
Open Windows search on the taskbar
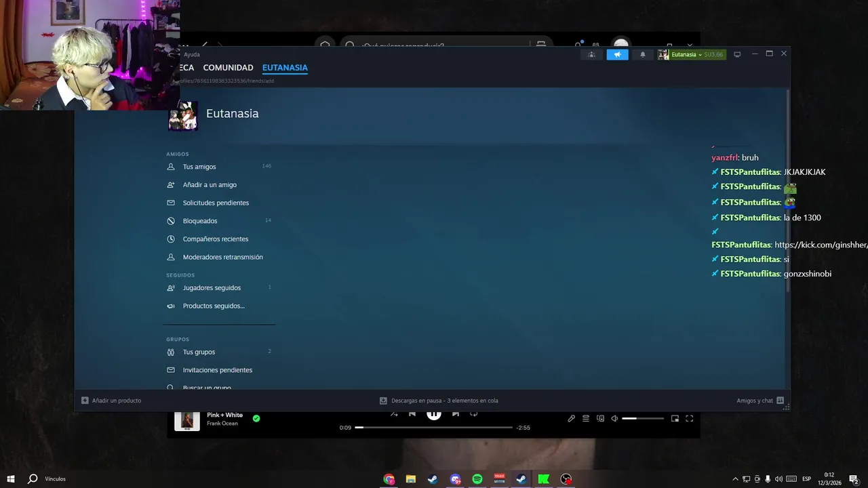(x=33, y=479)
